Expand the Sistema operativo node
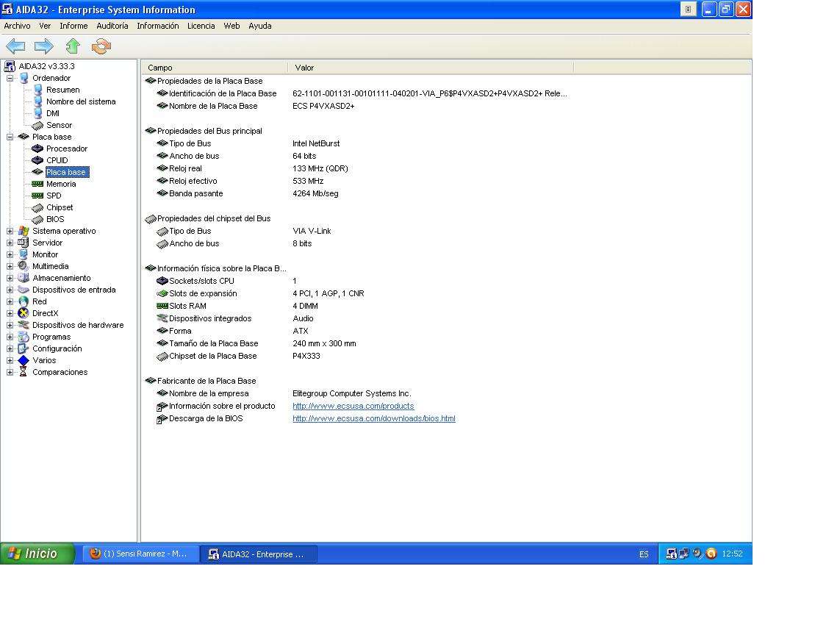This screenshot has height=630, width=840. click(10, 232)
